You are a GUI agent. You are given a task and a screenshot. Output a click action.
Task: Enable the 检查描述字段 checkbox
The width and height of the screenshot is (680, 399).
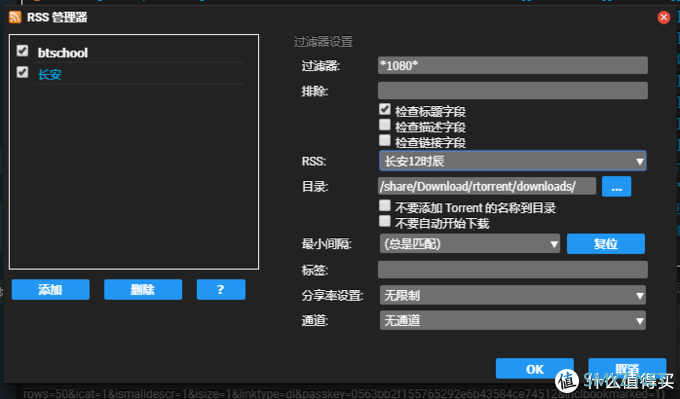[385, 125]
